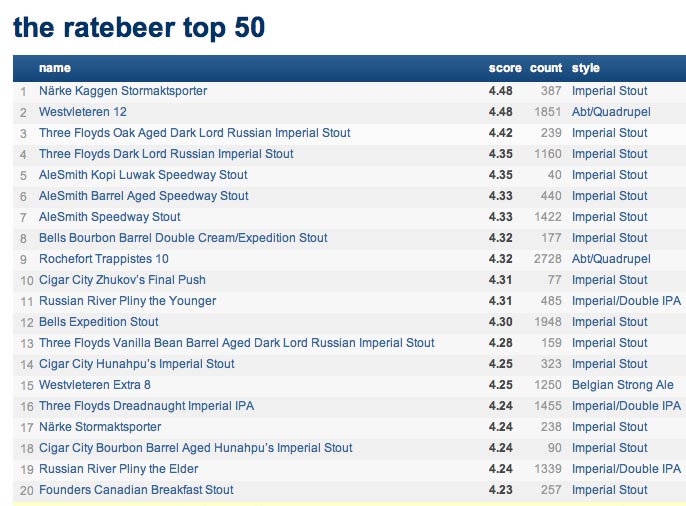Sort table by the count column header

pyautogui.click(x=546, y=68)
